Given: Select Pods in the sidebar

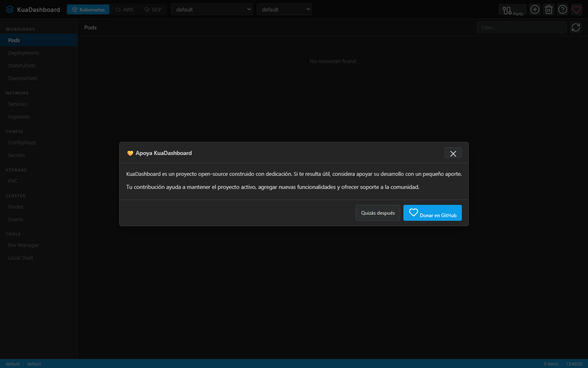Looking at the screenshot, I should tap(39, 40).
